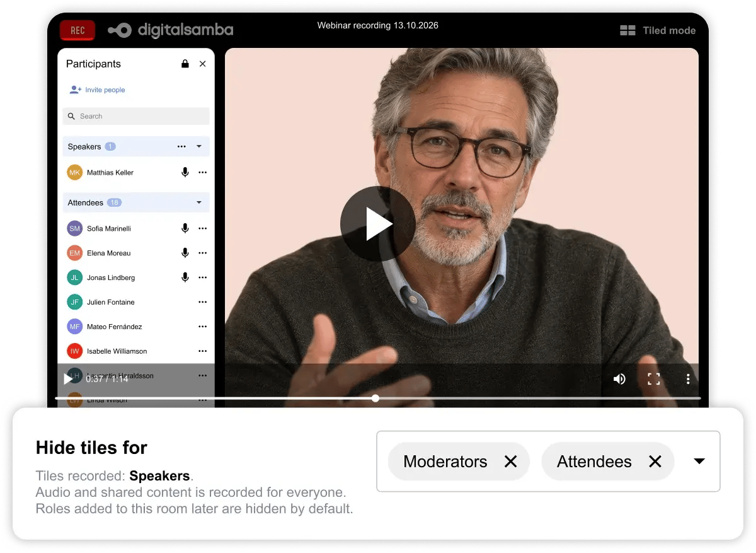Click the REC recording indicator button
Screen dimensions: 756x553
click(77, 30)
